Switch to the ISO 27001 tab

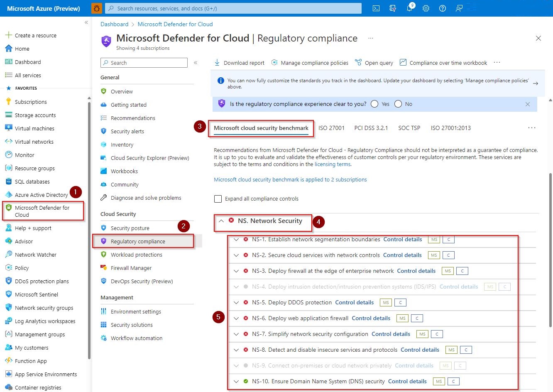coord(331,128)
